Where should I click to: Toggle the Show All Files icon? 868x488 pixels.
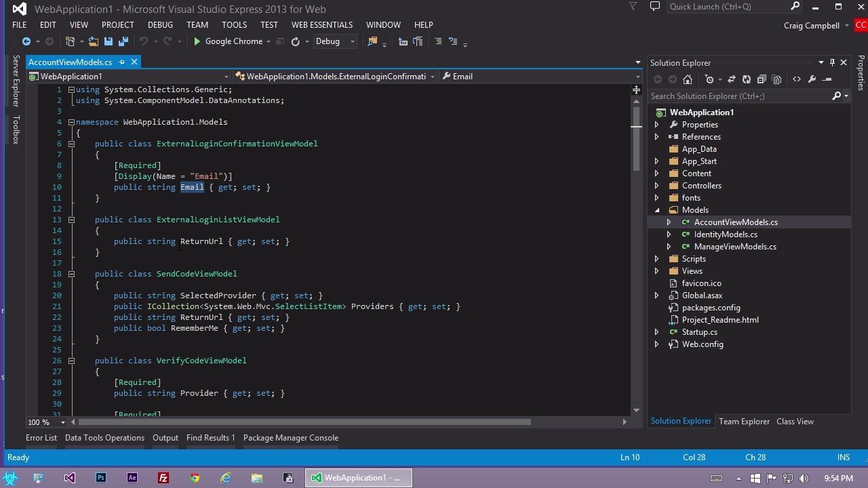click(776, 79)
